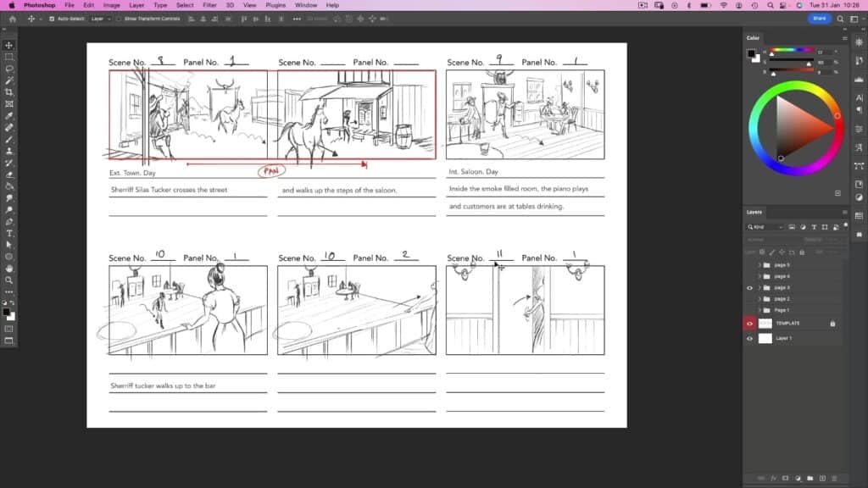The height and width of the screenshot is (488, 868).
Task: Change screen mode icon at toolbox bottom
Action: point(8,341)
